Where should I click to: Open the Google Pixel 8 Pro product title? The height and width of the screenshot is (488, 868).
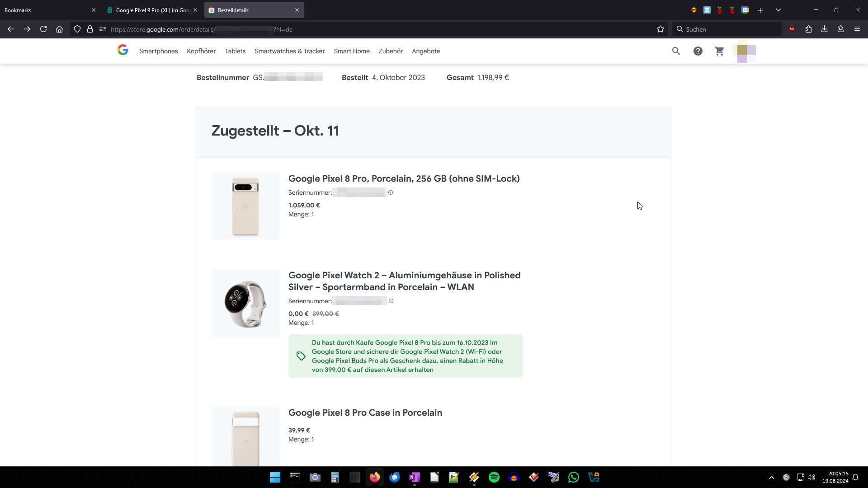[x=404, y=179]
